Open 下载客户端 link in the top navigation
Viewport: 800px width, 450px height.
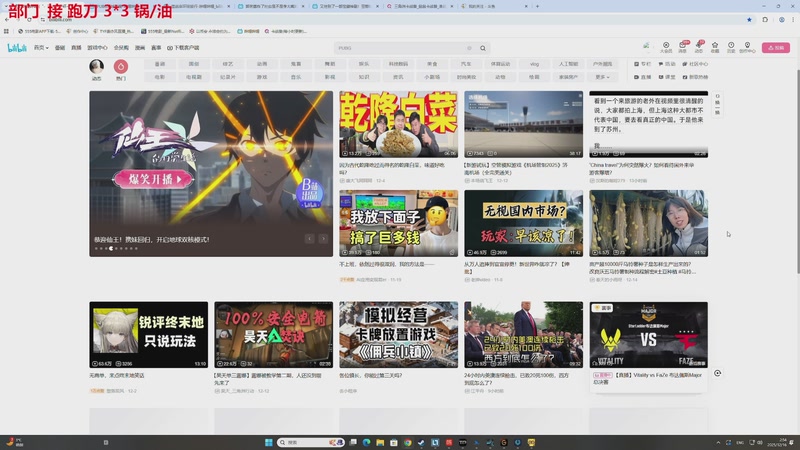tap(184, 47)
